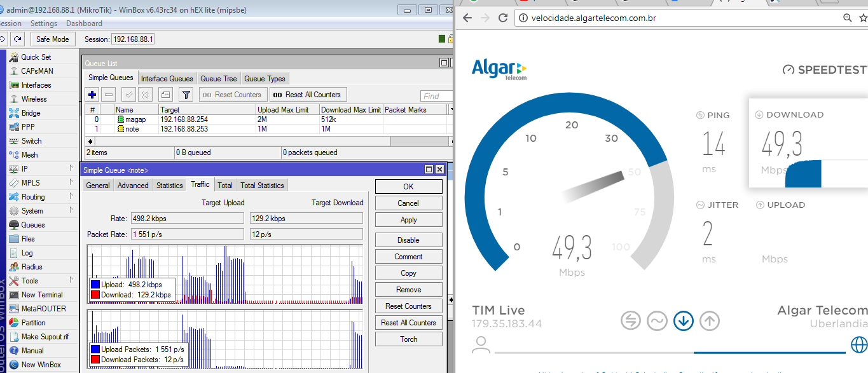Click the filter funnel icon in Queue List

pos(186,95)
